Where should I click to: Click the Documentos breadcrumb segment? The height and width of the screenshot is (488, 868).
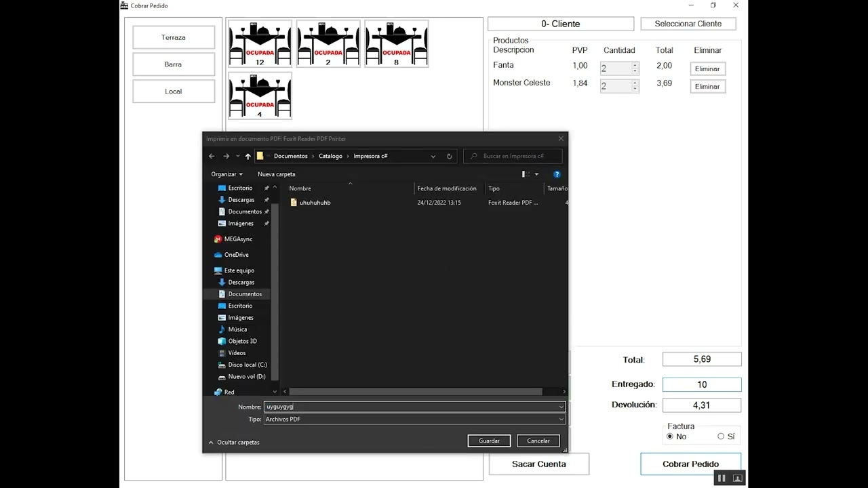click(x=290, y=156)
